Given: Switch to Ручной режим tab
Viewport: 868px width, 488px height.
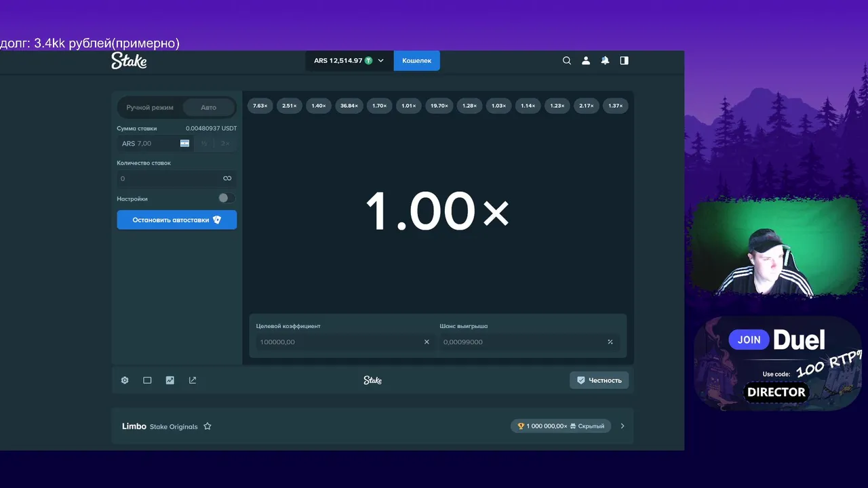Looking at the screenshot, I should 150,107.
